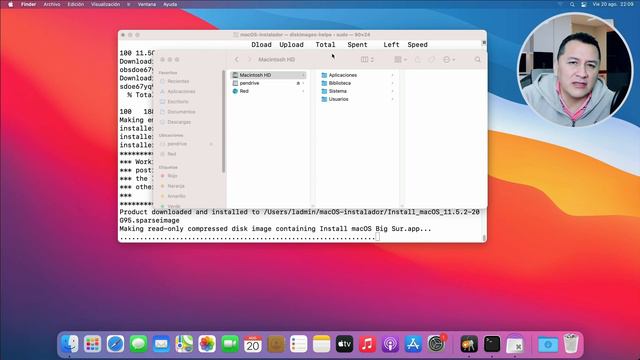Open the Usuarios folder
Image resolution: width=640 pixels, height=360 pixels.
click(x=358, y=99)
